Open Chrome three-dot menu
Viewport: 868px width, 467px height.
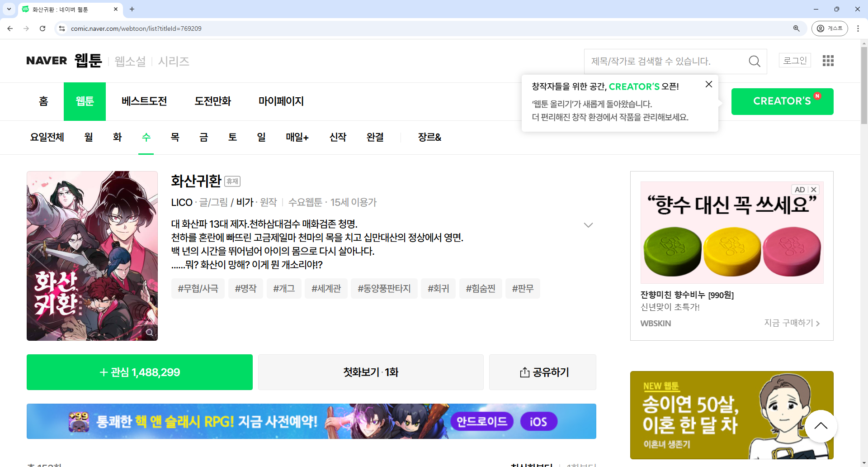pos(858,29)
